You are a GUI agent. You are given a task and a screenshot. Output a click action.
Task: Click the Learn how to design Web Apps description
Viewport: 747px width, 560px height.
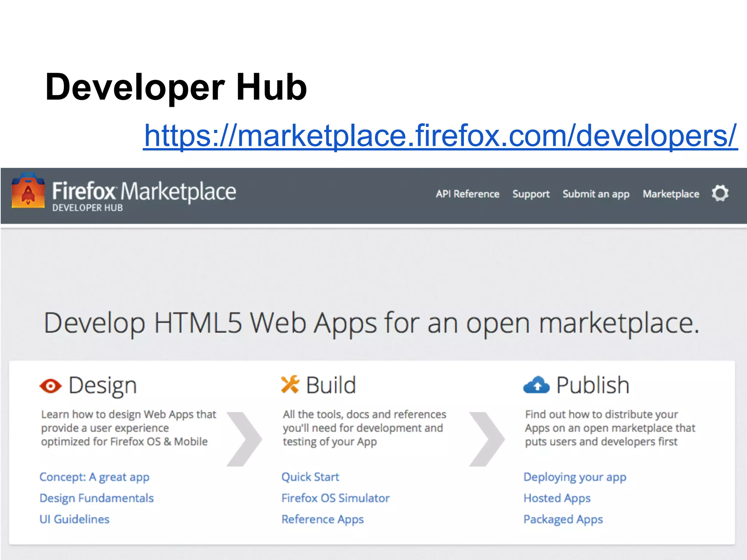[x=129, y=428]
